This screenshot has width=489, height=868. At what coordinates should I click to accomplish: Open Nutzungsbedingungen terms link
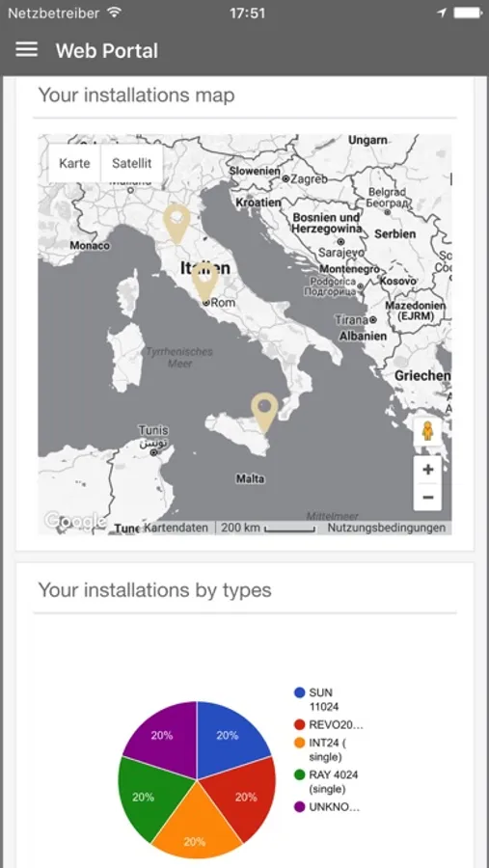387,528
